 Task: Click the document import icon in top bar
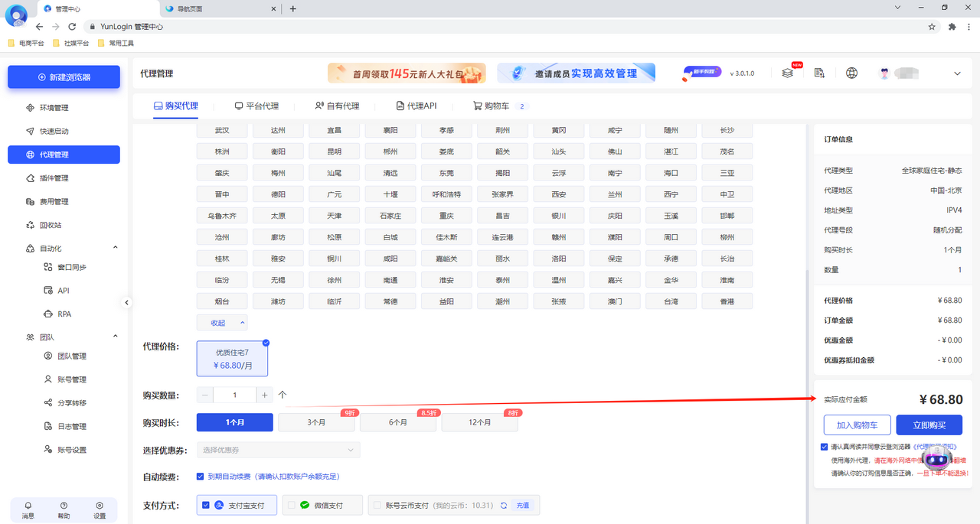tap(819, 73)
